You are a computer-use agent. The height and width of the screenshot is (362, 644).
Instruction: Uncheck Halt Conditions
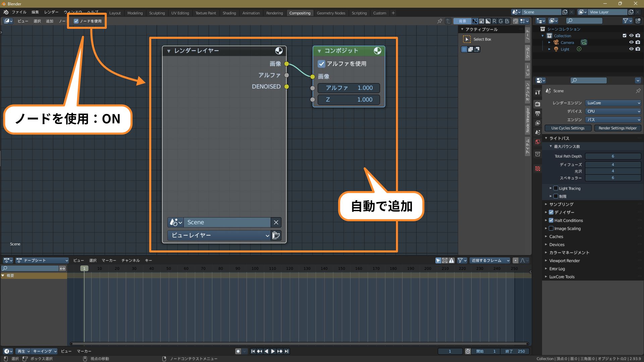coord(551,220)
